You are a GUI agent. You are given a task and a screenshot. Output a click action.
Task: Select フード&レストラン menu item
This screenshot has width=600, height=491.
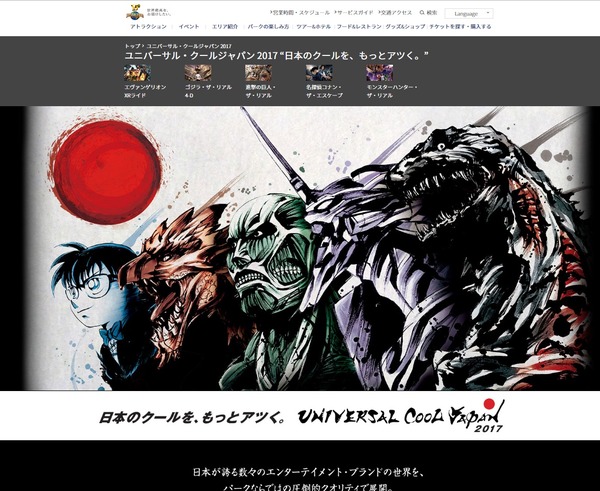pyautogui.click(x=359, y=26)
